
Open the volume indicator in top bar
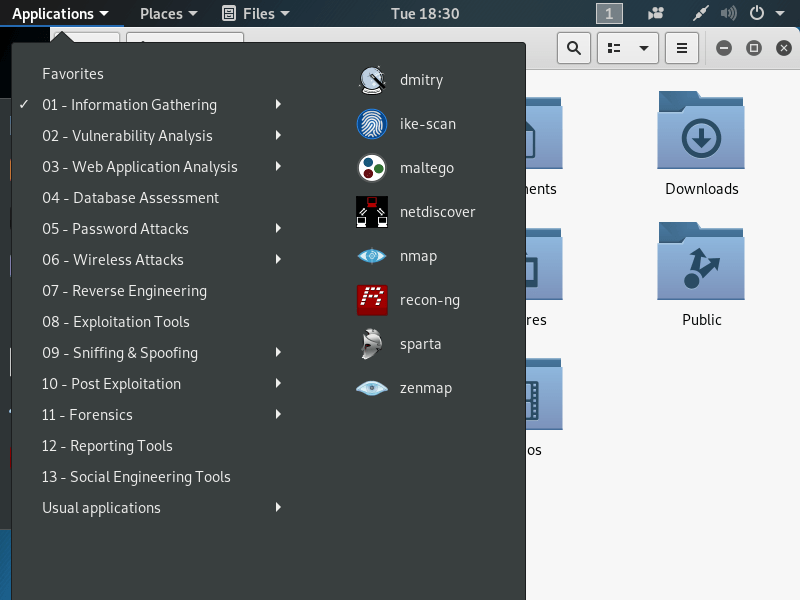(x=729, y=13)
